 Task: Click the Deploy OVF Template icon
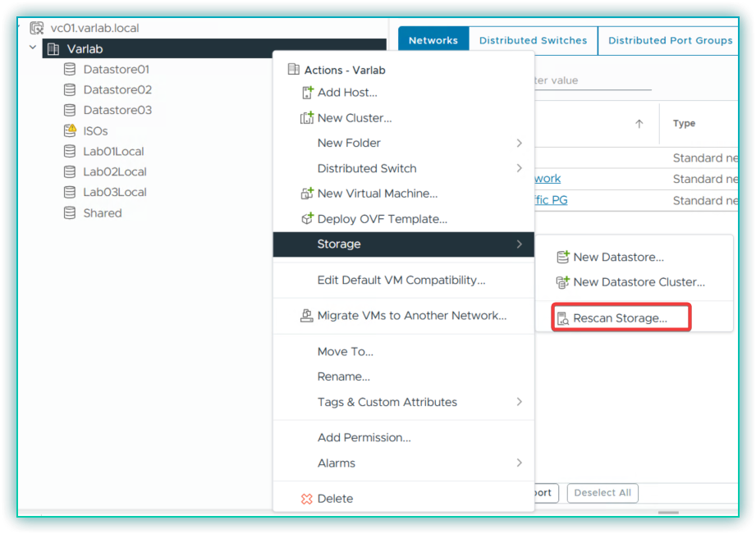[x=307, y=219]
